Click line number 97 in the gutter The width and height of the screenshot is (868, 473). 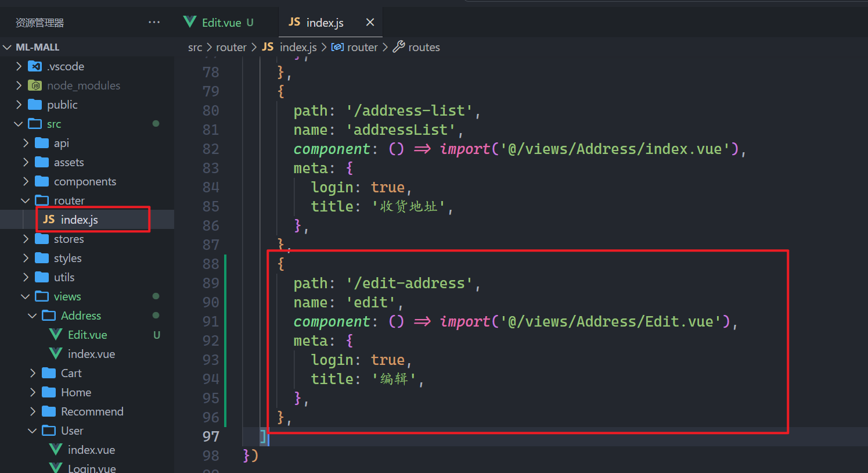[211, 436]
